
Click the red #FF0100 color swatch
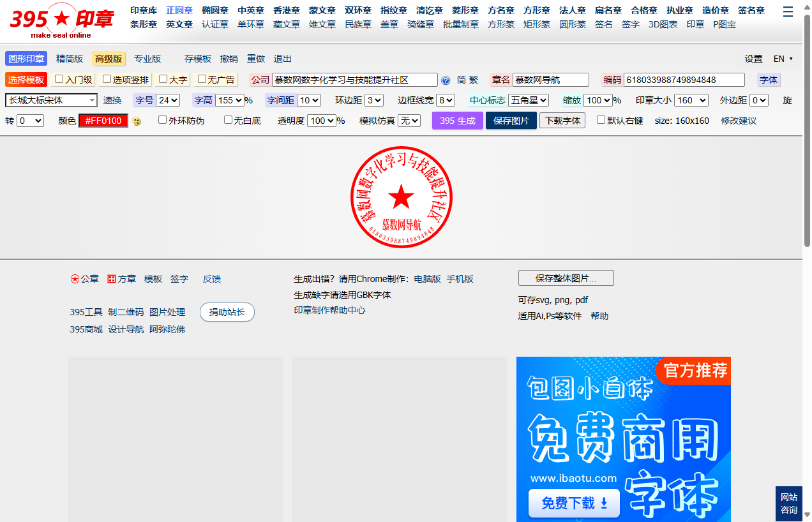103,121
